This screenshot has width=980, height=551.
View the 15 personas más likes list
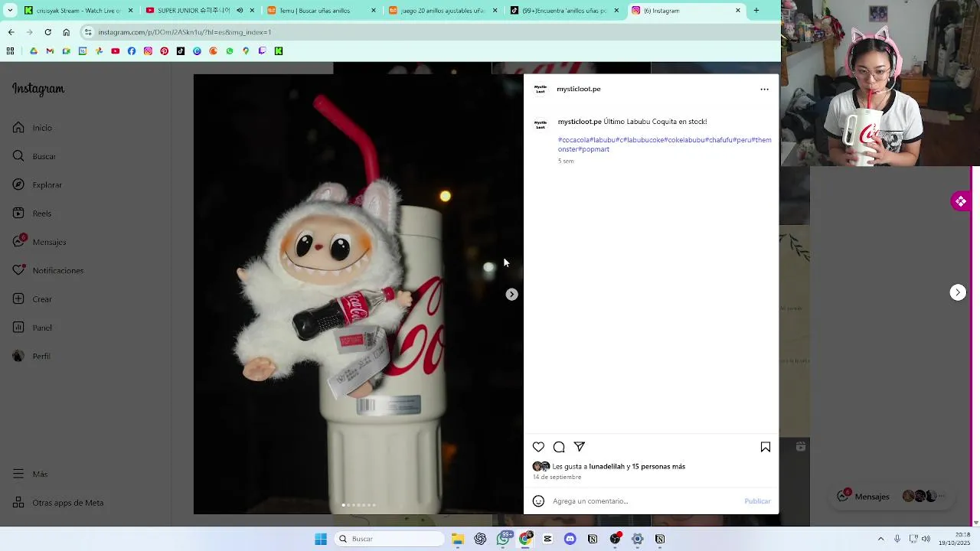(658, 466)
